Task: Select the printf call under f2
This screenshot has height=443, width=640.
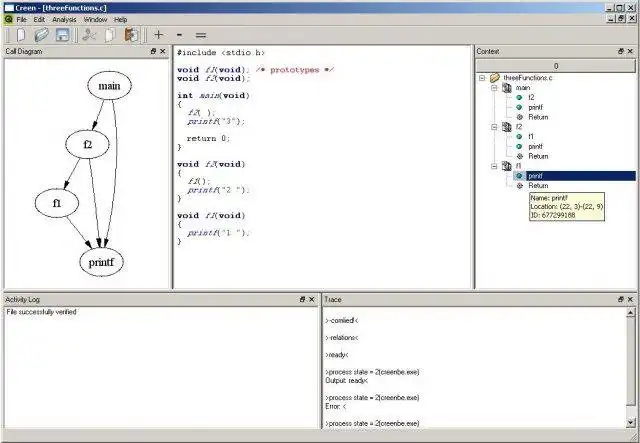Action: 536,147
